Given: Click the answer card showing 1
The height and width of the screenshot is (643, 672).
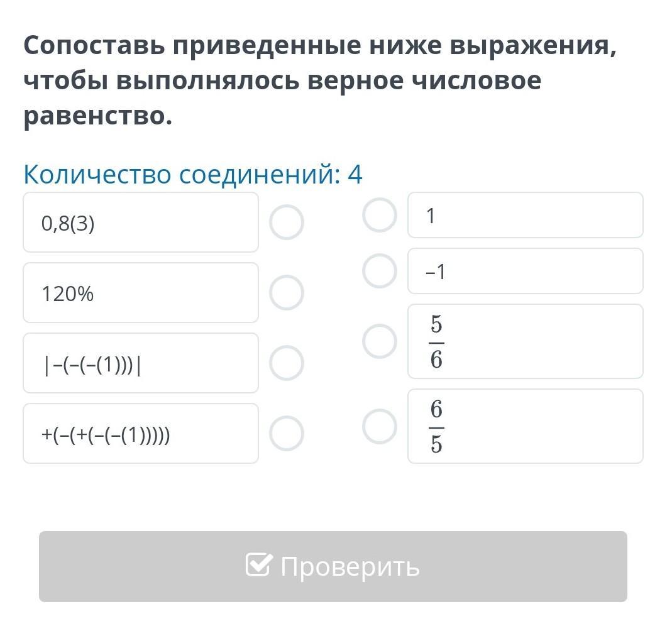Looking at the screenshot, I should point(526,215).
